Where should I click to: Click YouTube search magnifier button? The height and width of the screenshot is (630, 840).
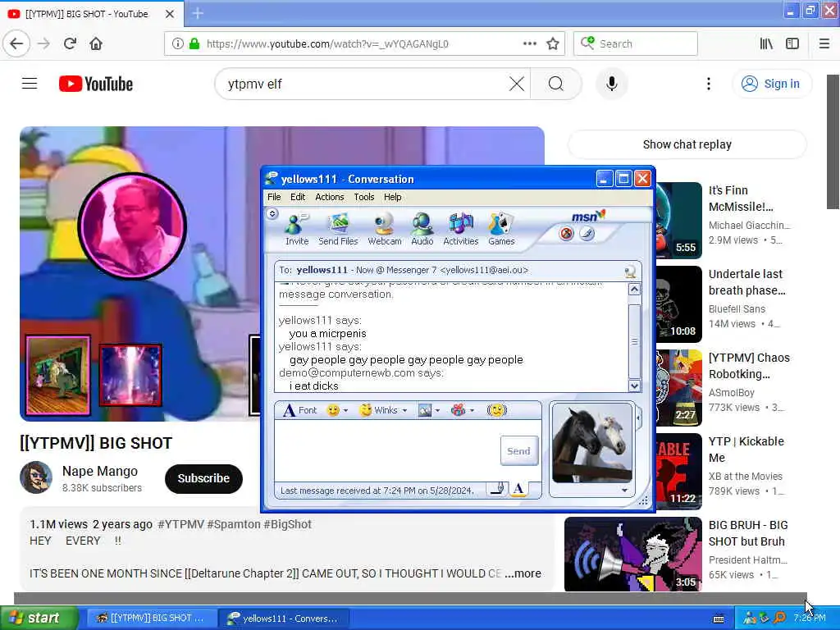[556, 84]
